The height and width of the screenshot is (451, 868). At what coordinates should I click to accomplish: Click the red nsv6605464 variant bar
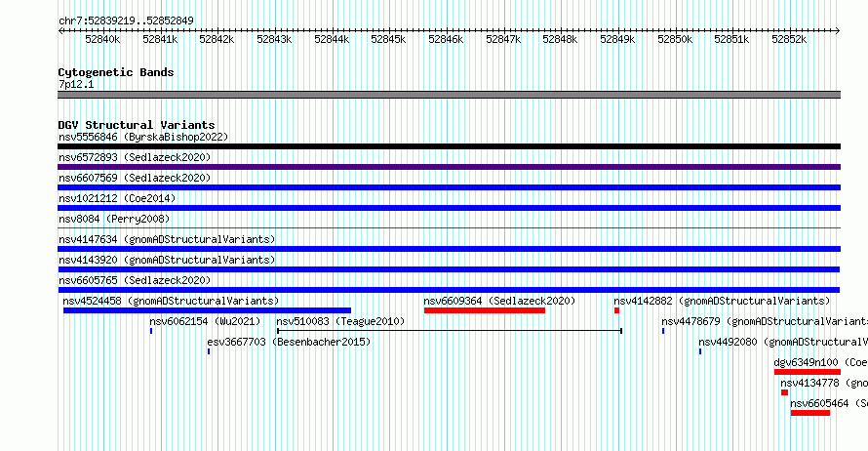point(810,413)
